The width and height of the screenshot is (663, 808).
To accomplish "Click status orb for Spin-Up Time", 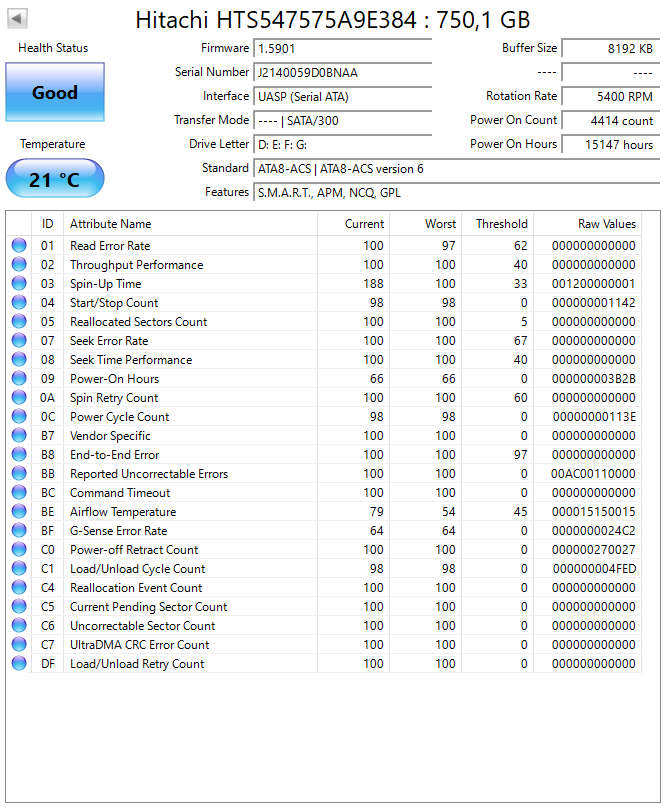I will pyautogui.click(x=19, y=283).
